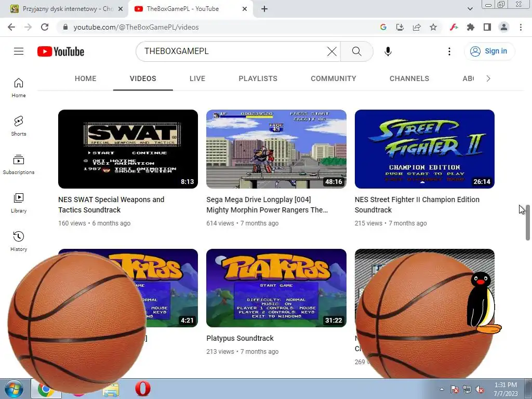Clear the search box text
The height and width of the screenshot is (399, 532).
[331, 51]
